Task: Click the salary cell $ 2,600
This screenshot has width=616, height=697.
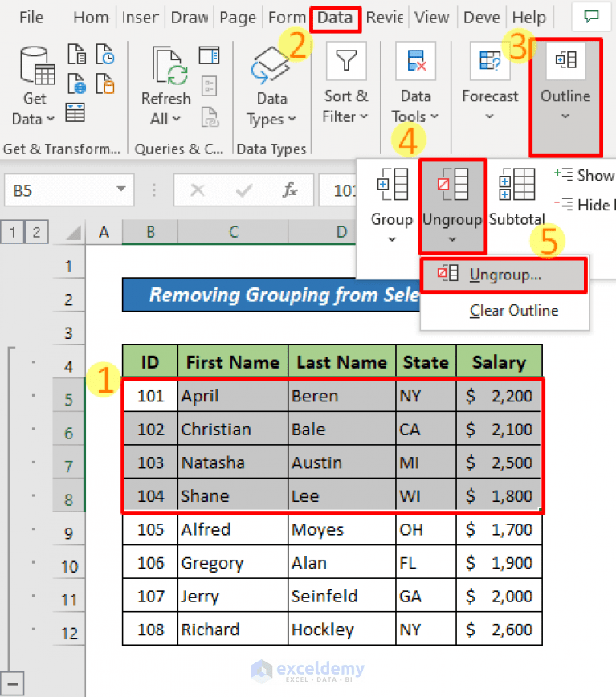Action: tap(499, 629)
